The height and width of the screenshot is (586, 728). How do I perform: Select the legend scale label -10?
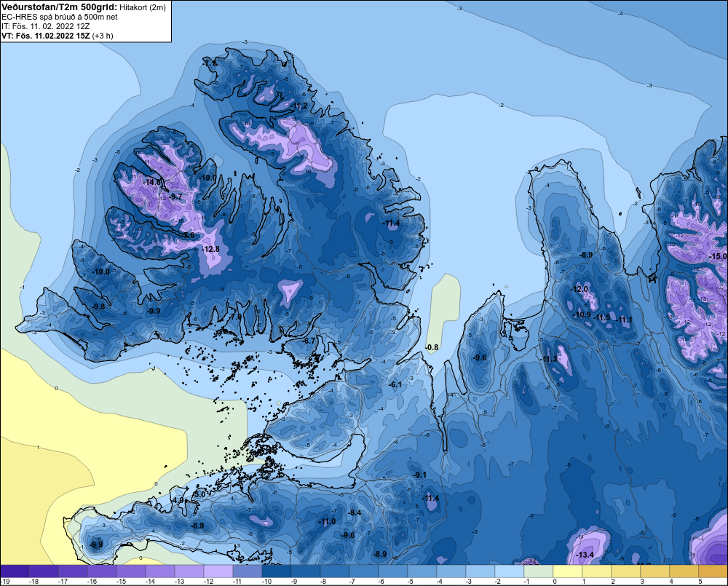tap(266, 582)
